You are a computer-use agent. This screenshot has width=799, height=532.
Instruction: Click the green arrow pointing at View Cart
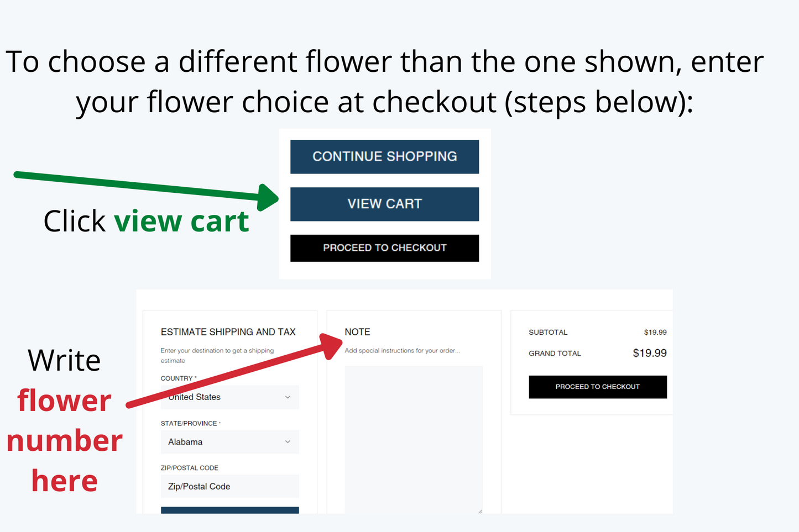pos(144,187)
